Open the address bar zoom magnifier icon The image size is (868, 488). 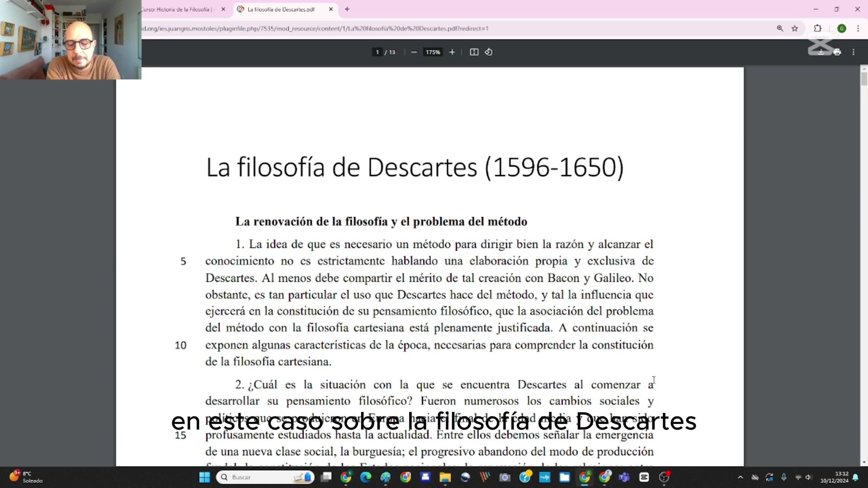tap(780, 28)
